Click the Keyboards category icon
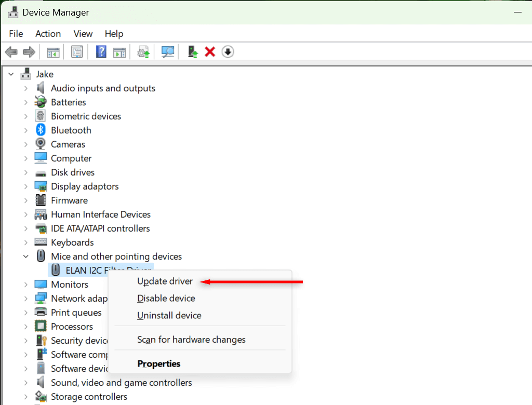 point(41,242)
